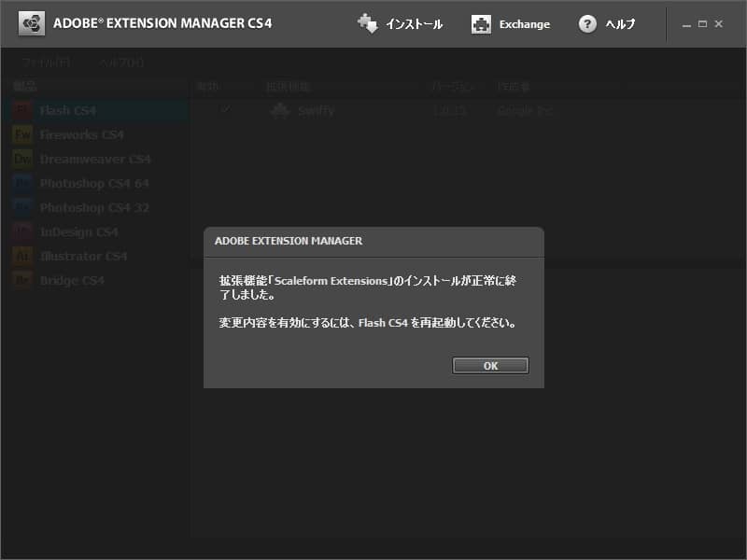
Task: Select the Fireworks CS4 product icon
Action: click(22, 134)
